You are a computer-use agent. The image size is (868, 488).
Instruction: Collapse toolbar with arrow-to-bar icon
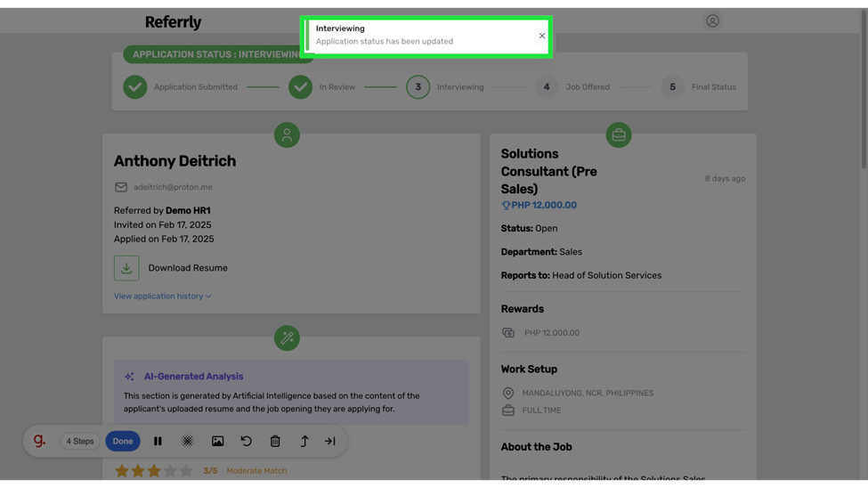click(x=330, y=441)
